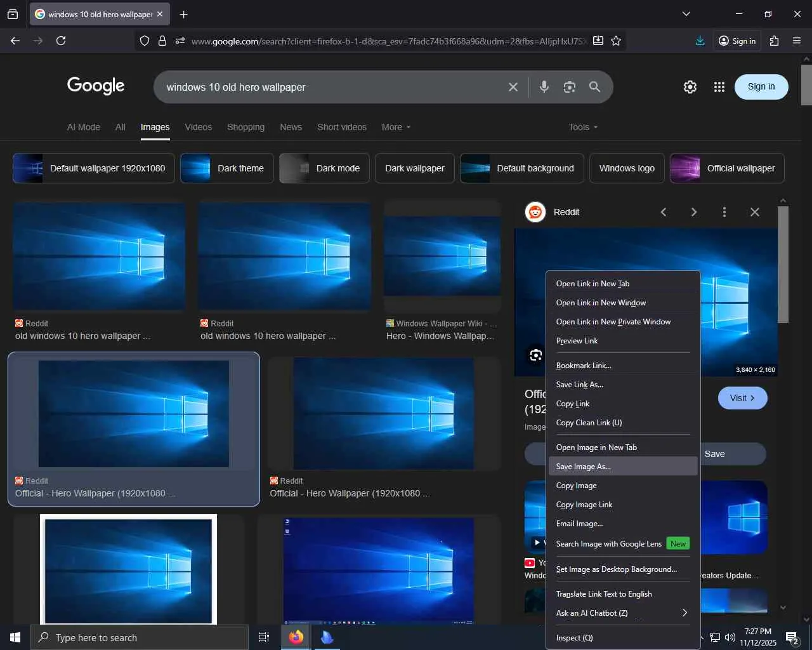812x650 pixels.
Task: Open Google Lens search by image icon
Action: (x=569, y=87)
